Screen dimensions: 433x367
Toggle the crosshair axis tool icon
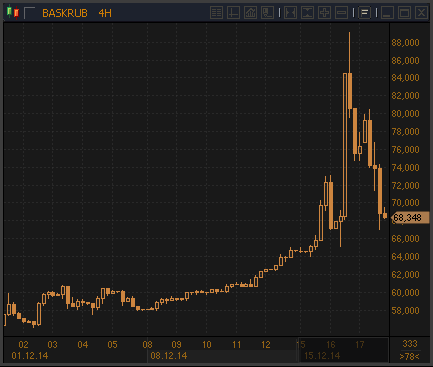click(233, 13)
